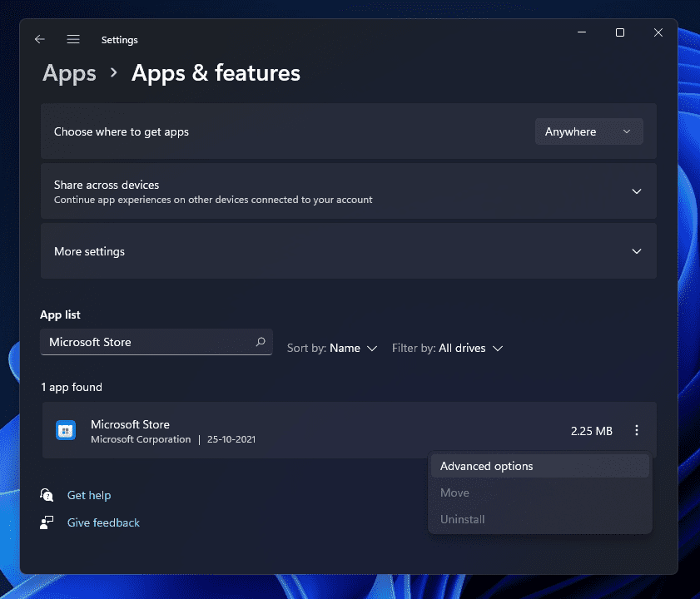The width and height of the screenshot is (700, 599).
Task: Open the hamburger navigation menu
Action: (x=73, y=39)
